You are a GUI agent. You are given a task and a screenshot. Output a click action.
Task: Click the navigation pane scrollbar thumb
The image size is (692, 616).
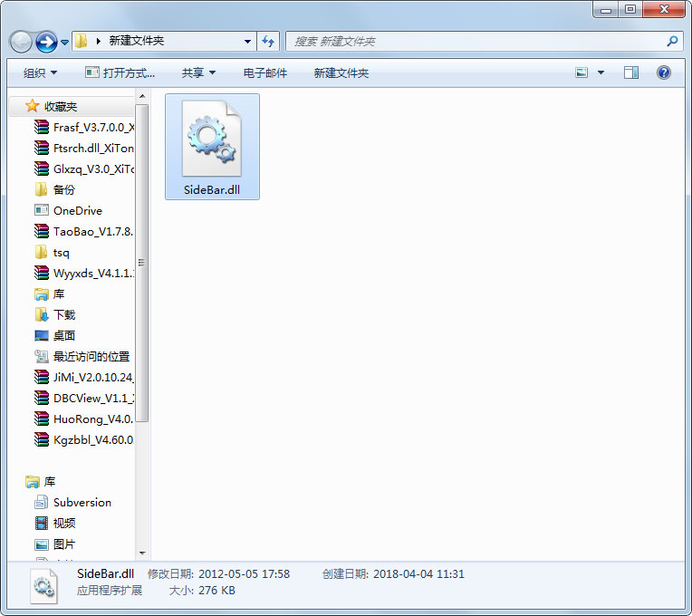point(141,264)
